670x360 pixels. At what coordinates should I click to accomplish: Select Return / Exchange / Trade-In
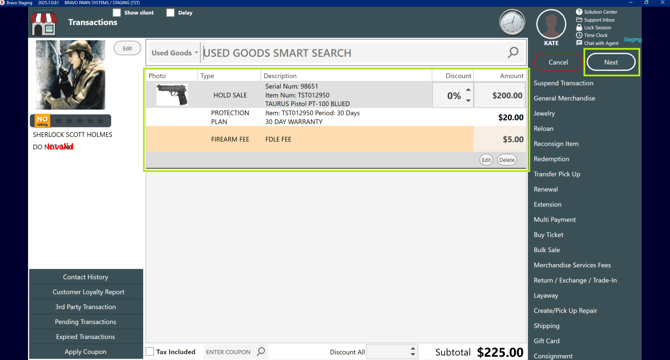pyautogui.click(x=575, y=280)
